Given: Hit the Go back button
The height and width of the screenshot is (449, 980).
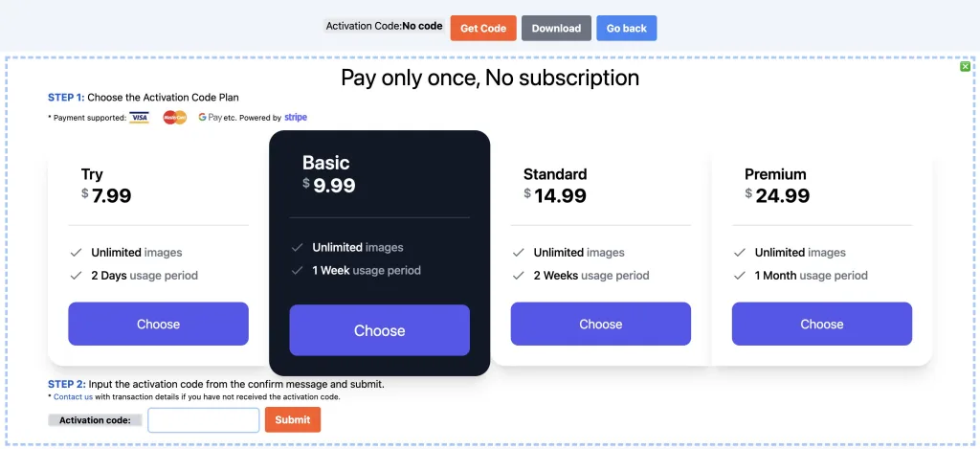Looking at the screenshot, I should point(626,28).
